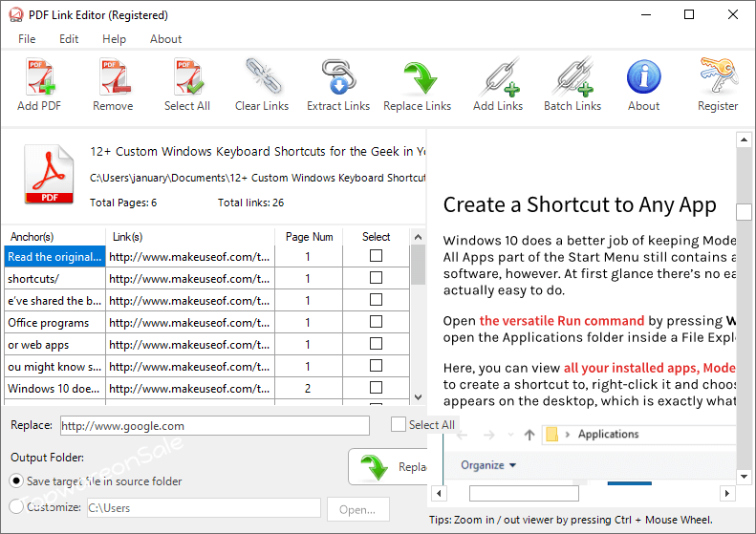Screen dimensions: 756x534
Task: Select the 'shortcuts/' anchor cell
Action: (54, 279)
